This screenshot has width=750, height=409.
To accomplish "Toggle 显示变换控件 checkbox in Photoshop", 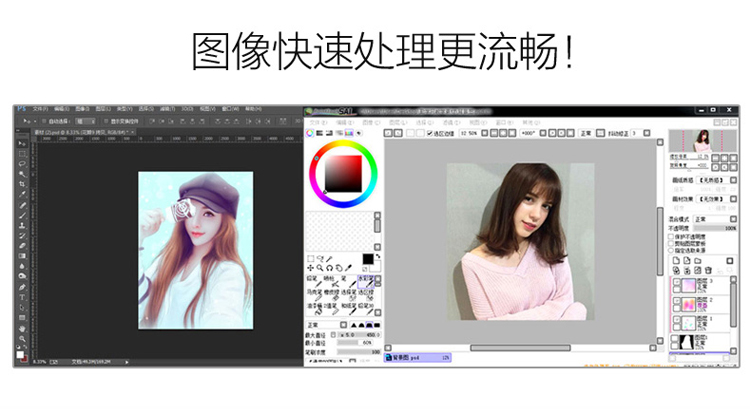I will (x=106, y=122).
